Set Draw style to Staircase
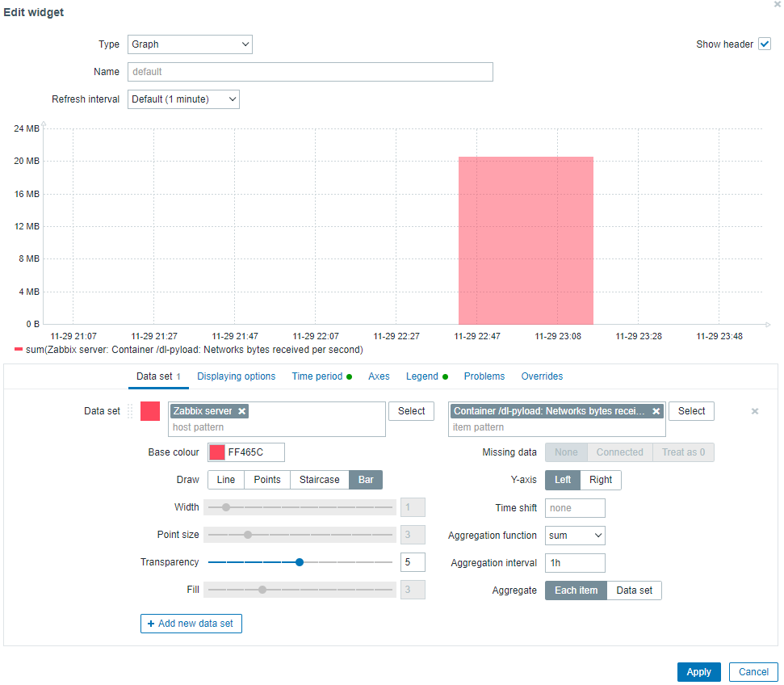This screenshot has height=685, width=784. tap(319, 480)
